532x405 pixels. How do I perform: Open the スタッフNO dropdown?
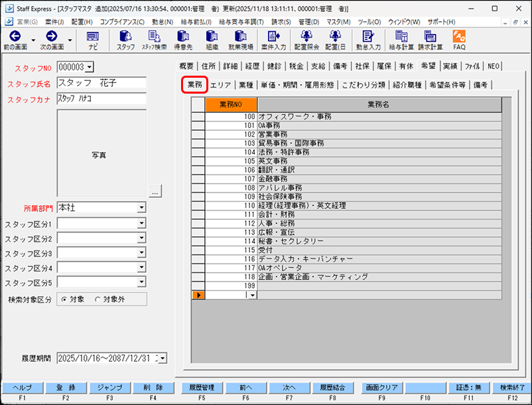(x=88, y=66)
